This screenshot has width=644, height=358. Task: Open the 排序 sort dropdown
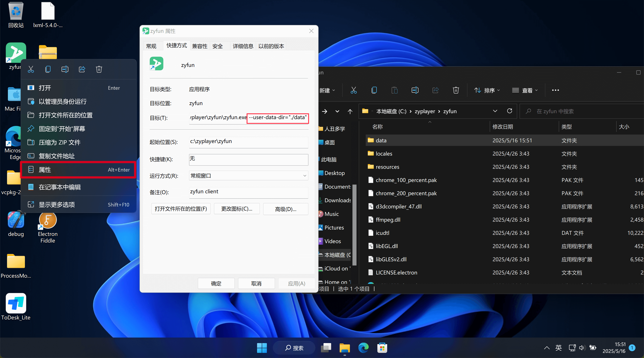point(486,90)
